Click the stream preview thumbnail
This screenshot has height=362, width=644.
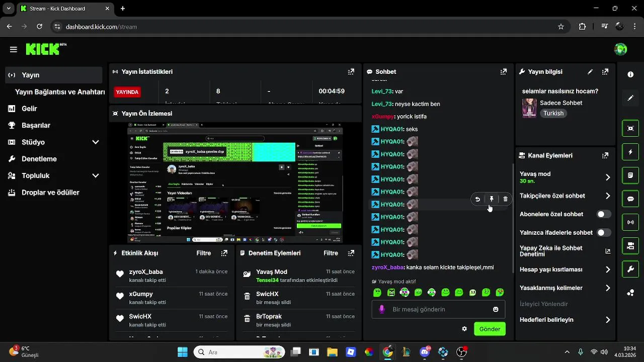point(235,183)
